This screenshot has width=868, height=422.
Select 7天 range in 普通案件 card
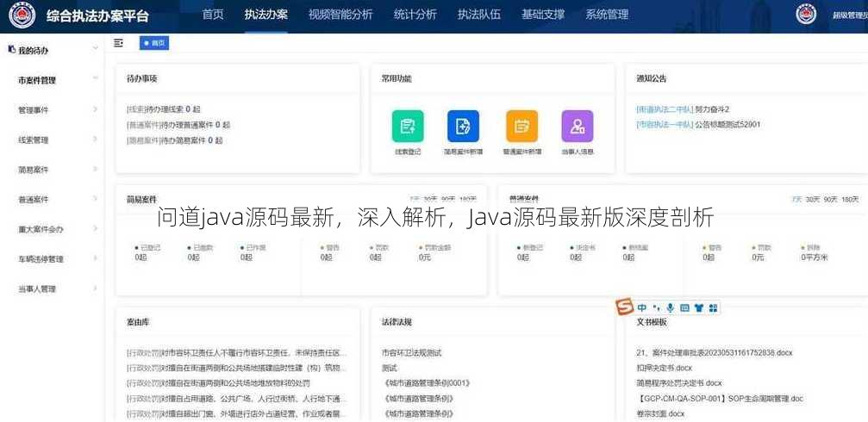(x=796, y=199)
